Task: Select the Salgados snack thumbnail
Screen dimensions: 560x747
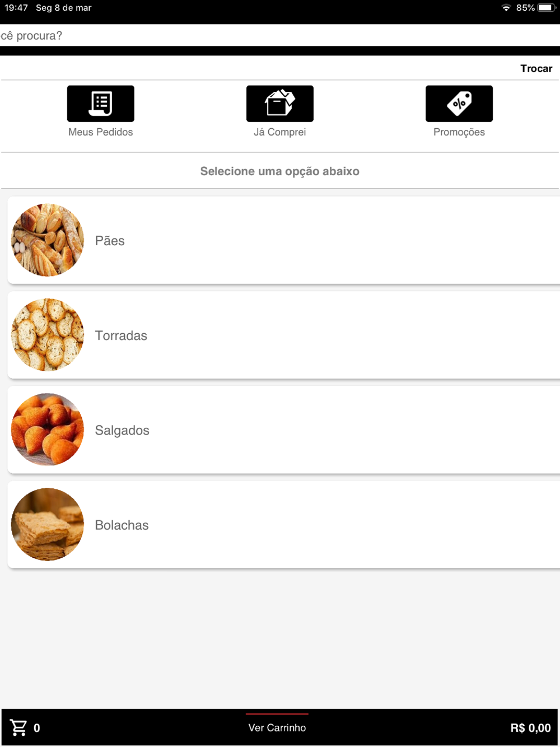Action: (48, 429)
